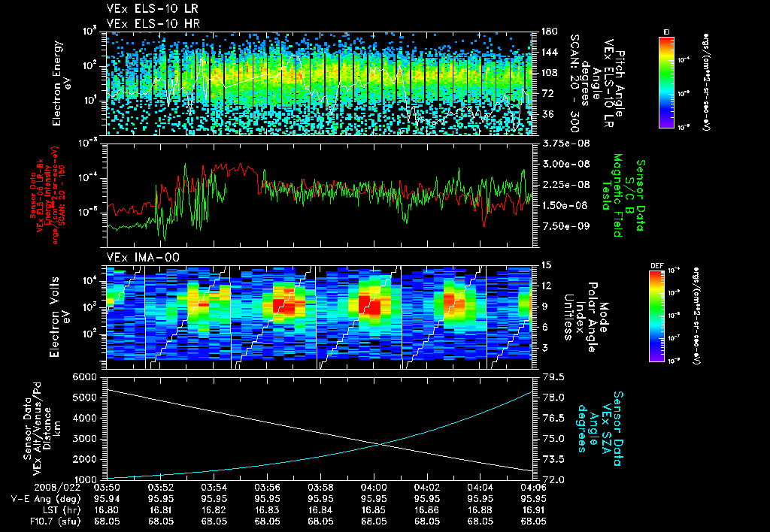This screenshot has height=532, width=770.
Task: Click the DEF color scale bar
Action: [657, 316]
